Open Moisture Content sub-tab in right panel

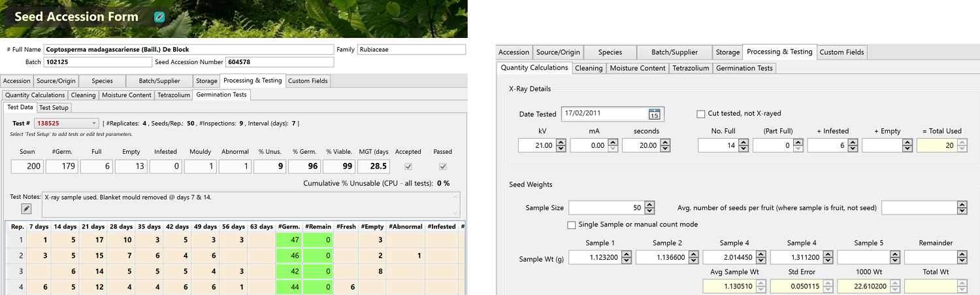click(x=637, y=68)
